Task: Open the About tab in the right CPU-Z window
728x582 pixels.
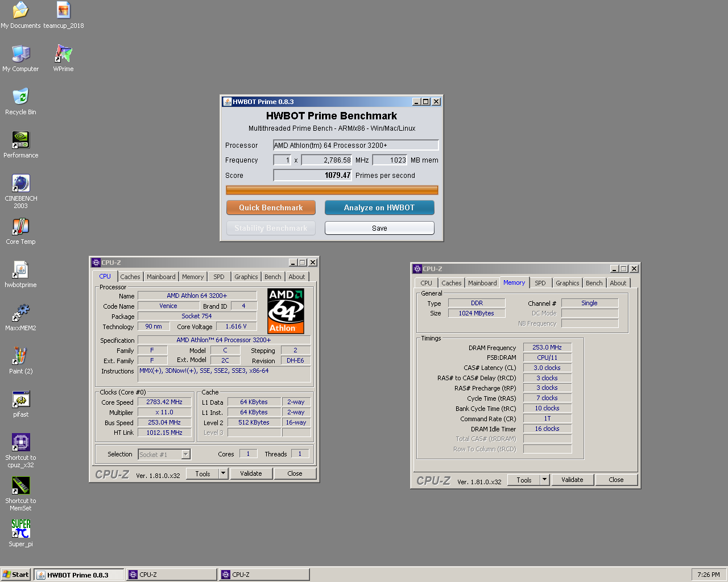Action: pos(618,283)
